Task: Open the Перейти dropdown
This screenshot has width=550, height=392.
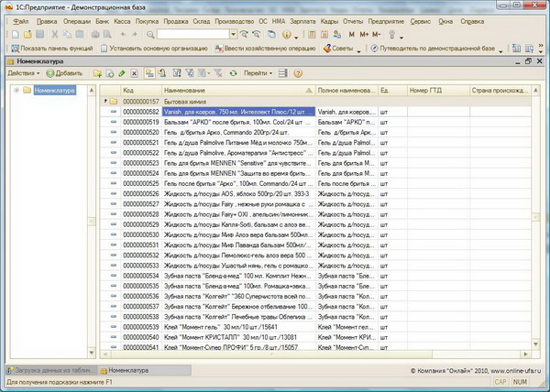Action: [x=258, y=73]
